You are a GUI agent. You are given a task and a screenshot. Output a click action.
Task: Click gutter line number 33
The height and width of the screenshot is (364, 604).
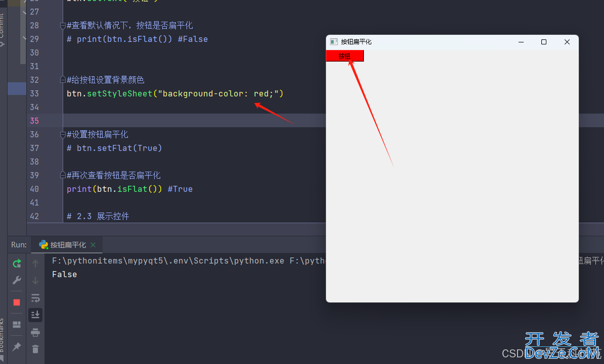(34, 93)
